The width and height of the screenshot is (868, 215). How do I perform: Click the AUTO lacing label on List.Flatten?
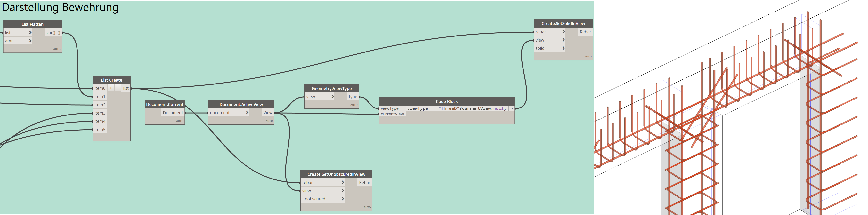click(57, 49)
